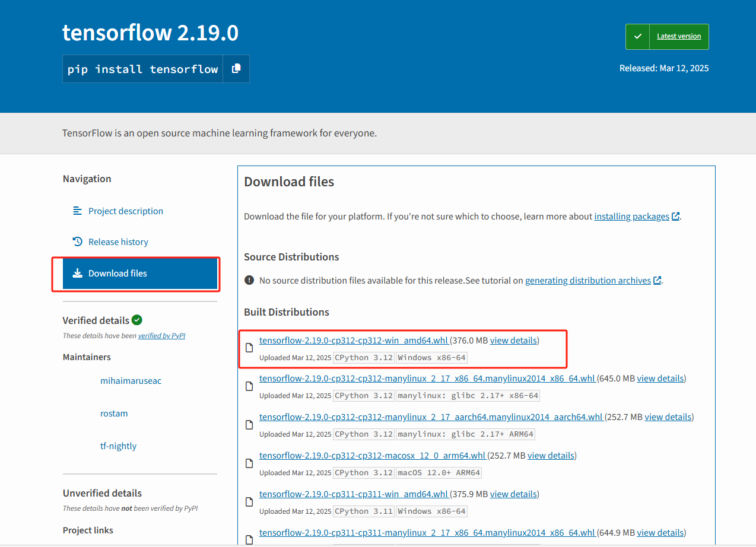The width and height of the screenshot is (756, 547).
Task: Select the Download files tab
Action: (140, 273)
